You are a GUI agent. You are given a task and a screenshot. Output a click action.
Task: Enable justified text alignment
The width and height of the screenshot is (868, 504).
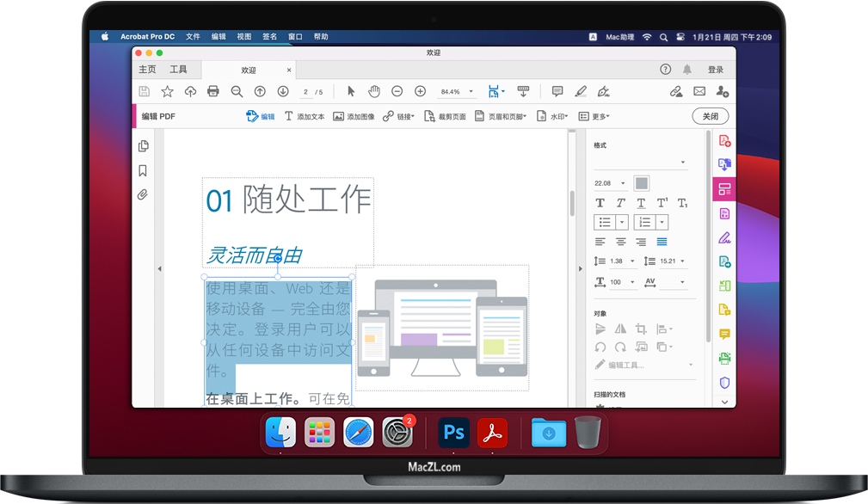pyautogui.click(x=662, y=242)
